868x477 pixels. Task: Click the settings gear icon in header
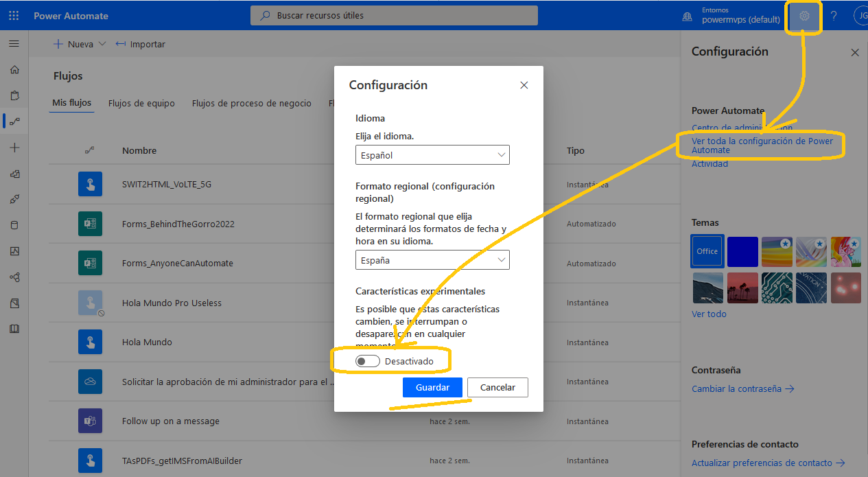click(805, 16)
